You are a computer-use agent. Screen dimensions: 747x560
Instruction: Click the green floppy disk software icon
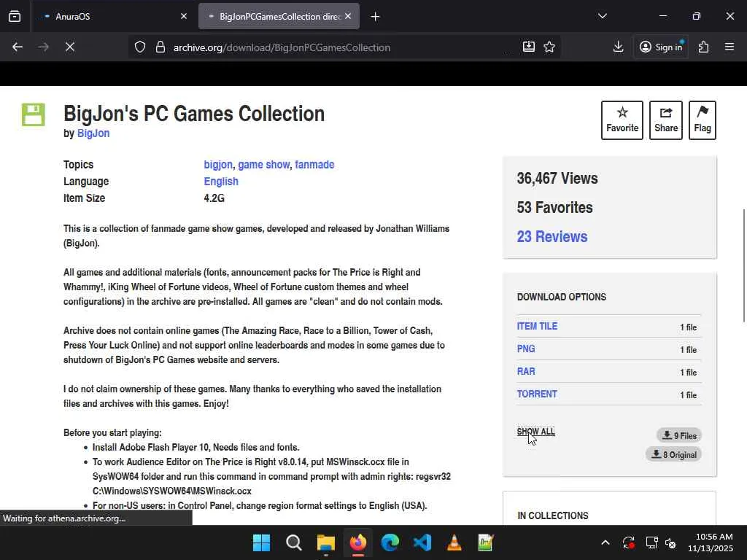click(x=34, y=114)
